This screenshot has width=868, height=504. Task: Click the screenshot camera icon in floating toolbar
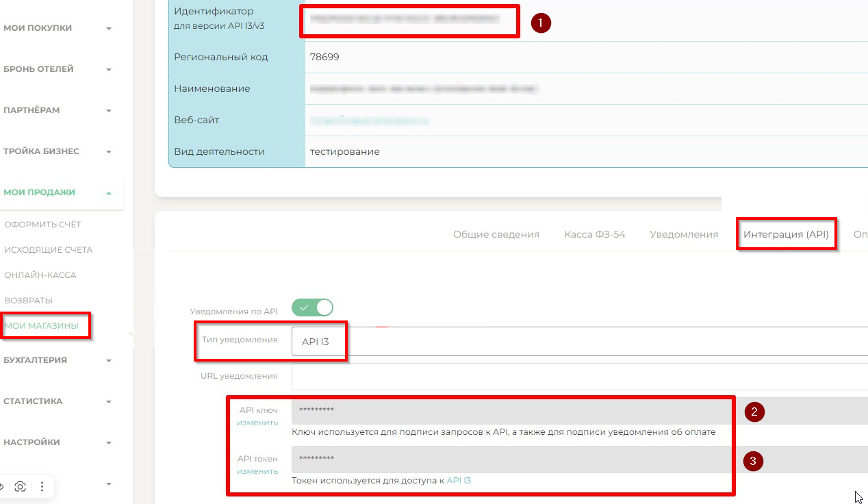[x=21, y=487]
